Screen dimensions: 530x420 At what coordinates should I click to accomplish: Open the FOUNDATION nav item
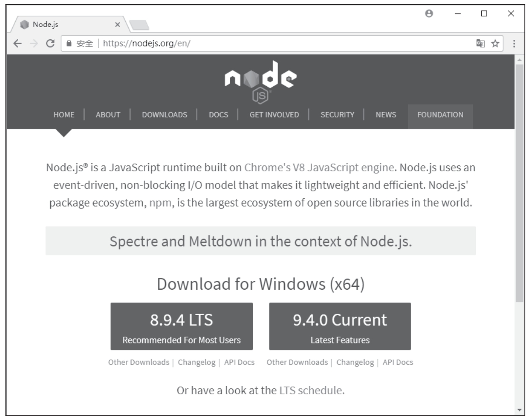click(440, 116)
